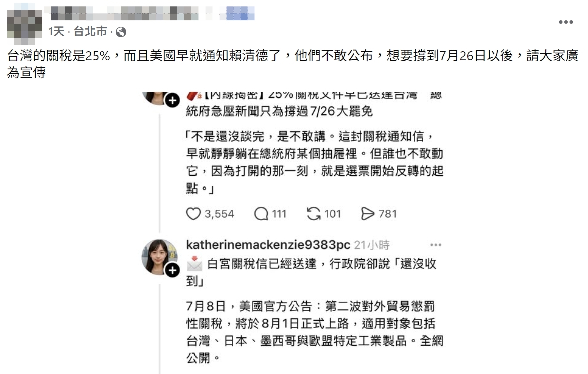The height and width of the screenshot is (374, 588).
Task: Click the 1天 post timestamp
Action: [56, 32]
